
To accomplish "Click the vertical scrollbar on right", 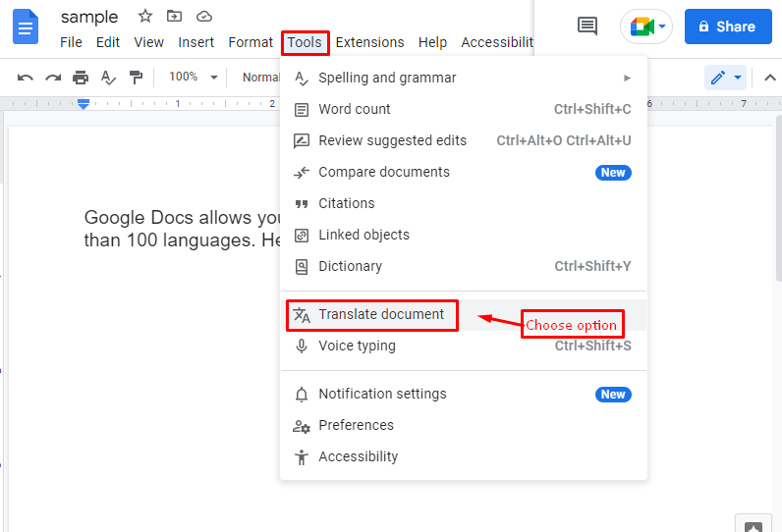I will click(x=779, y=199).
